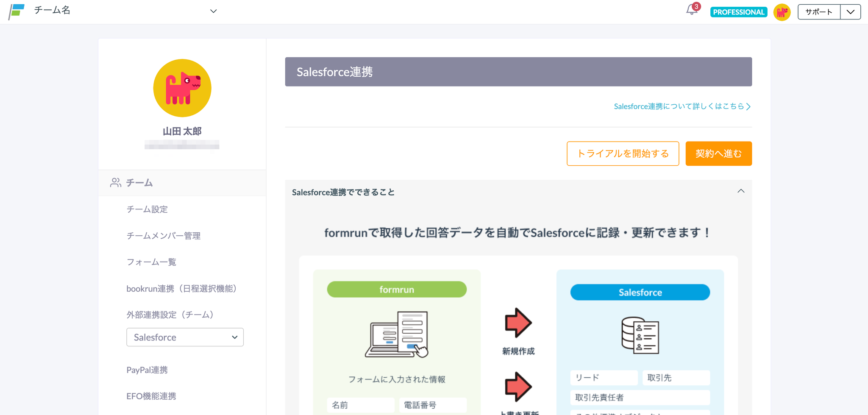This screenshot has height=415, width=868.
Task: Click the PROFESSIONAL plan badge
Action: [738, 12]
